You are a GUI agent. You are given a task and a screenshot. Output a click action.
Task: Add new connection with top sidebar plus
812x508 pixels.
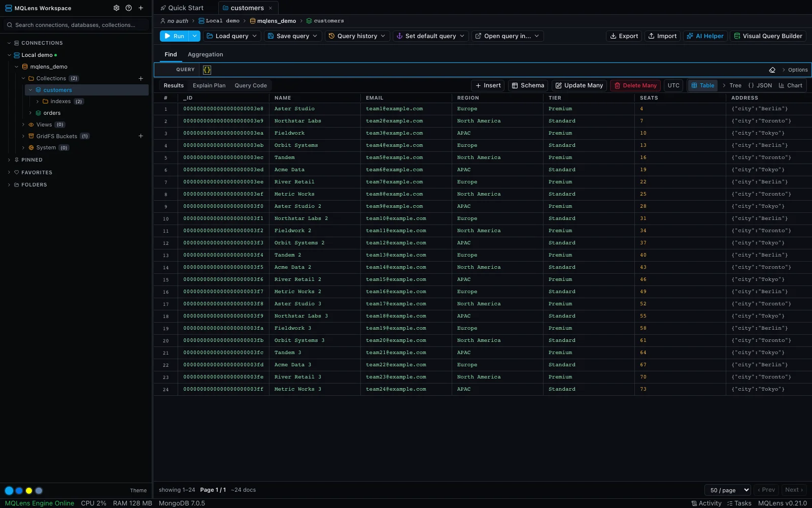tap(141, 8)
